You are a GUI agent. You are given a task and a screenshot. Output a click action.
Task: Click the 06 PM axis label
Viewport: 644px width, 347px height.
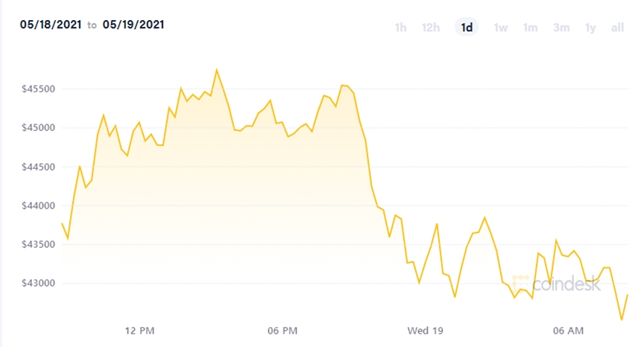point(282,330)
